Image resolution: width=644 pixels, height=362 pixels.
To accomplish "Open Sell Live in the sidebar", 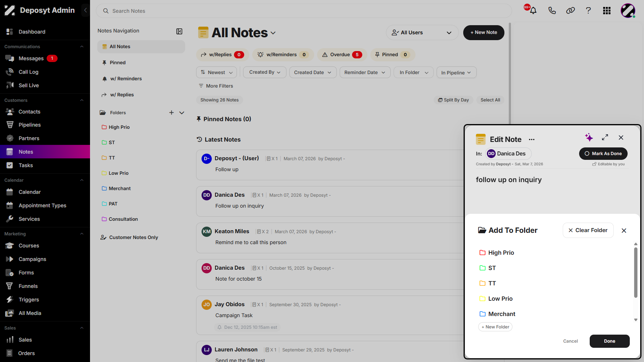I will click(29, 85).
